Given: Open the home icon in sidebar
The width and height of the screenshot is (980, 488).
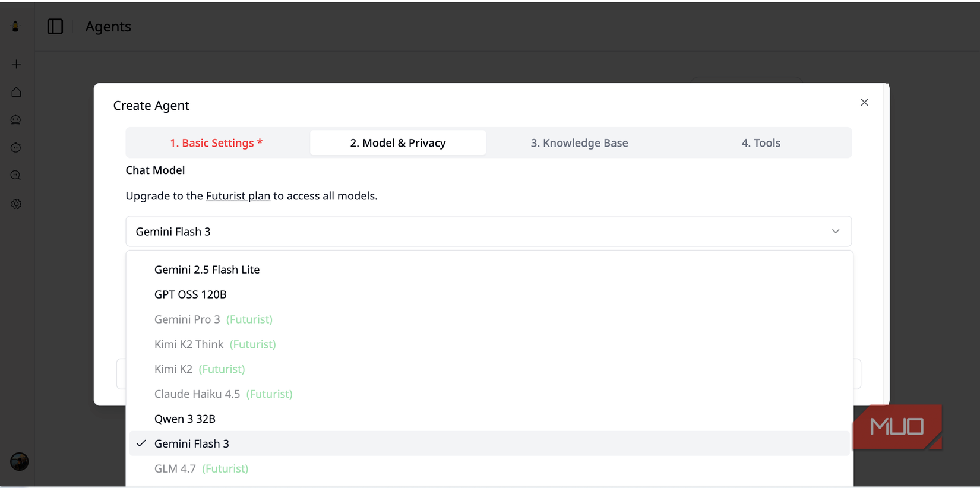Looking at the screenshot, I should pos(16,92).
